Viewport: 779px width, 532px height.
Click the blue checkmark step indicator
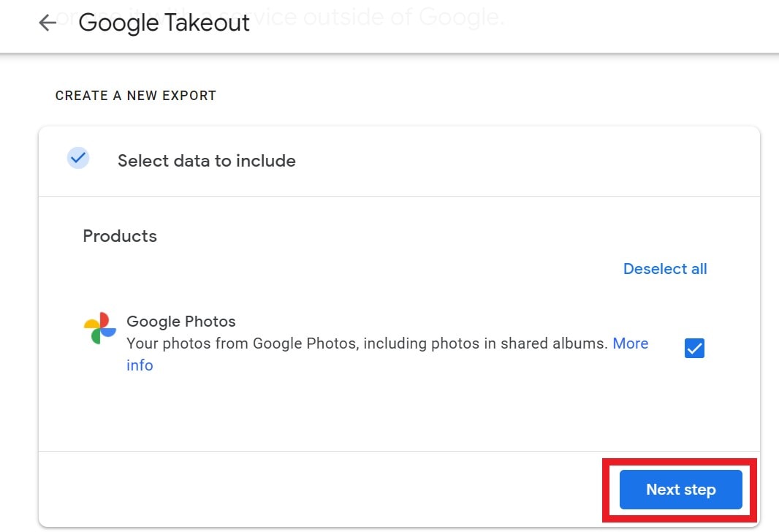pyautogui.click(x=78, y=158)
